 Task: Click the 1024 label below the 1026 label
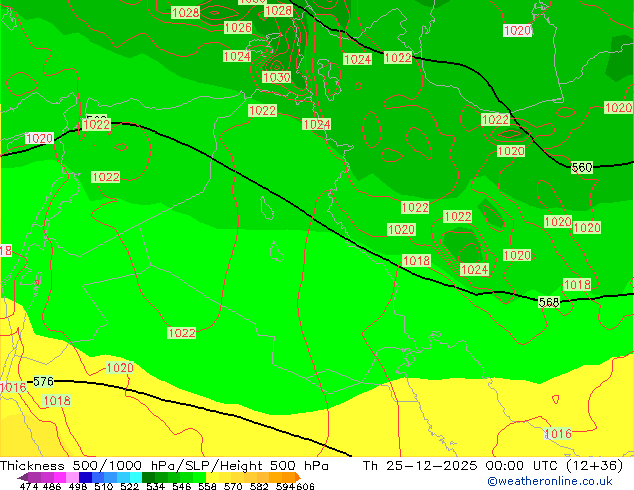coord(237,56)
